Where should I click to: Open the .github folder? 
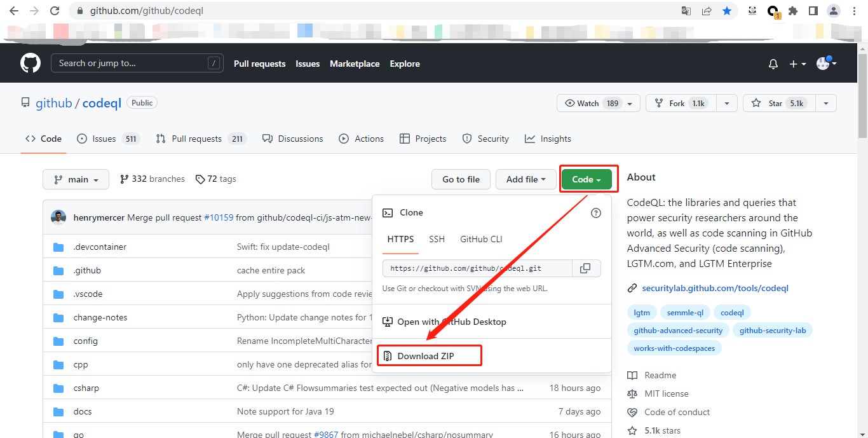click(x=87, y=270)
